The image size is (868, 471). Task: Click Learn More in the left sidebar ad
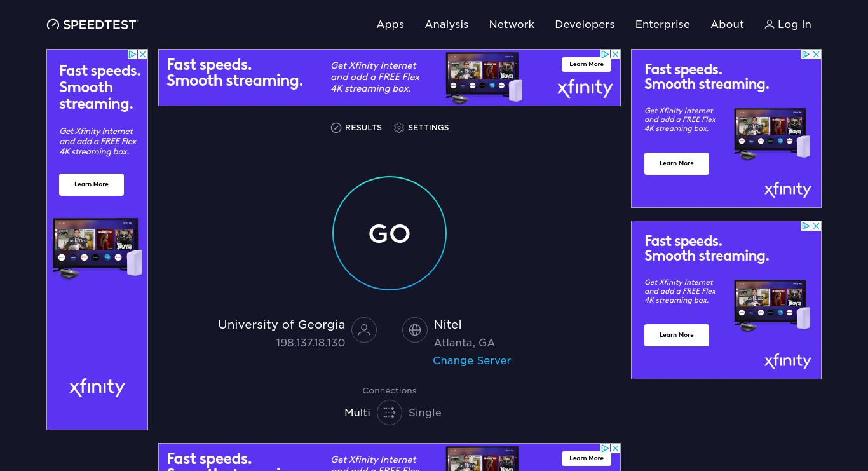tap(92, 184)
